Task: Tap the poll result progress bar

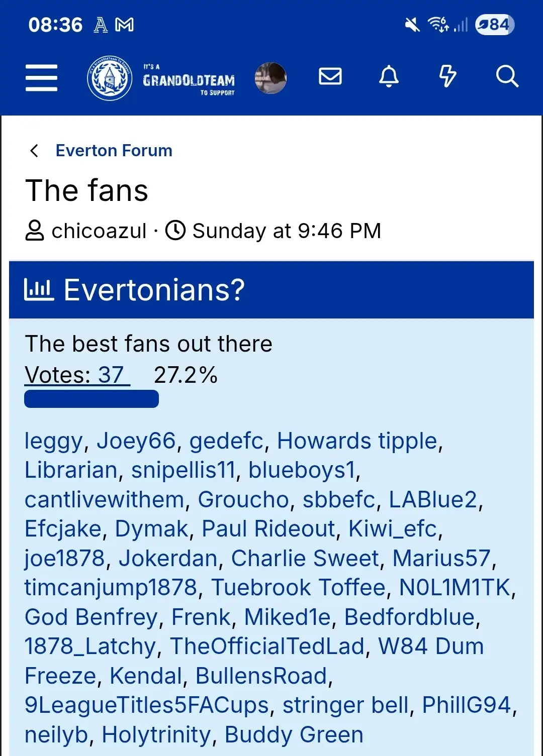Action: [x=92, y=399]
